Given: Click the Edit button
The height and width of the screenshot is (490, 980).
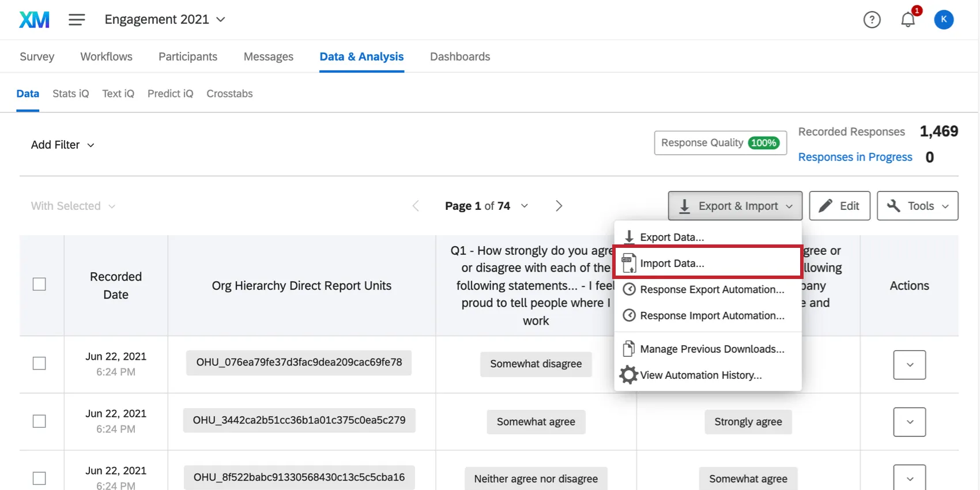Looking at the screenshot, I should pos(839,206).
